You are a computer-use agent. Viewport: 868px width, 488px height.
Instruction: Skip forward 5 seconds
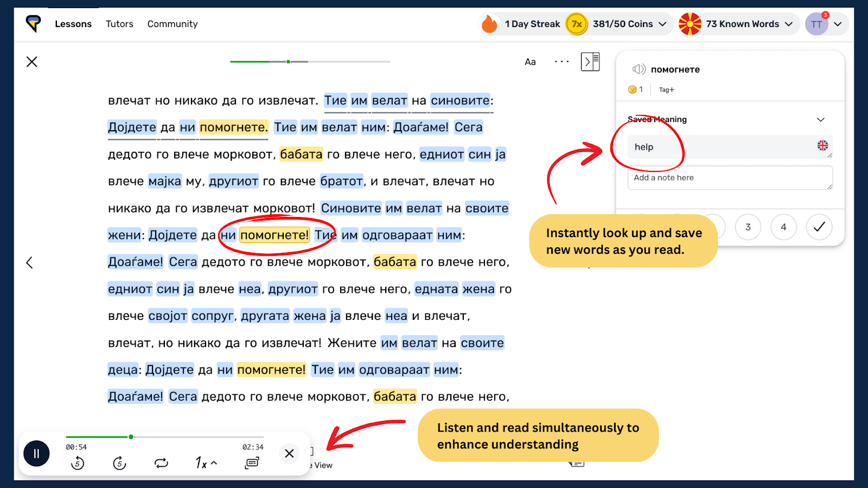[119, 463]
